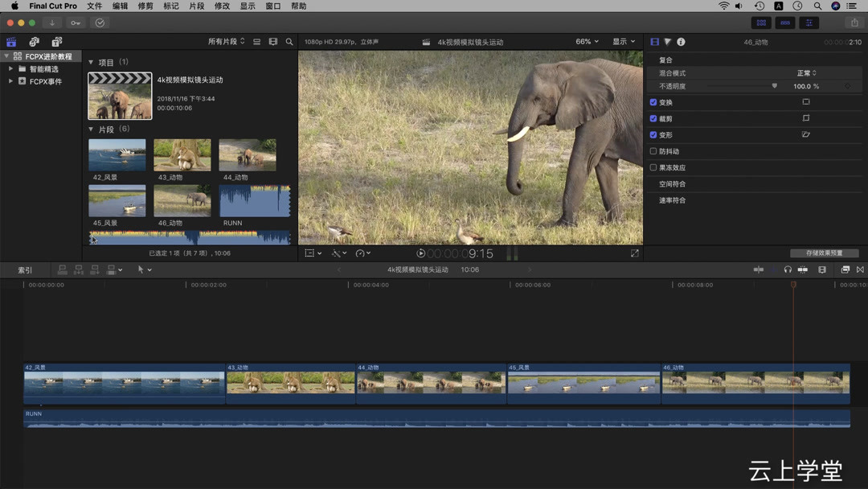Click the import media arrow icon
The height and width of the screenshot is (489, 868).
52,23
